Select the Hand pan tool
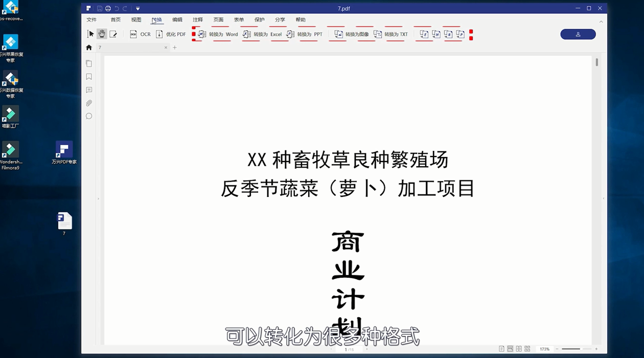Image resolution: width=644 pixels, height=358 pixels. (x=102, y=33)
